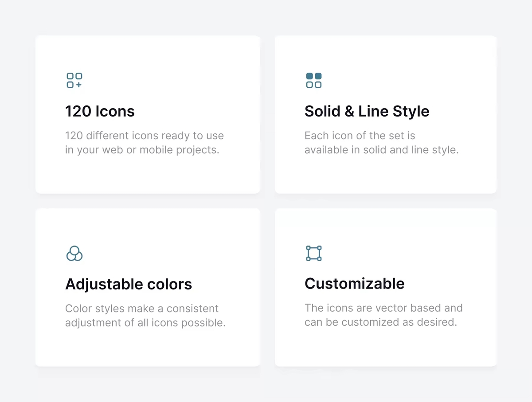The image size is (532, 402).
Task: Click the four-squares icon above Solid & Line Style
Action: tap(313, 80)
